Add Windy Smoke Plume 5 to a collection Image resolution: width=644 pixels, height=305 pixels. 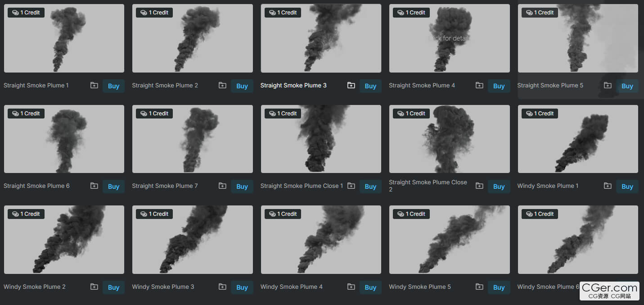(479, 287)
